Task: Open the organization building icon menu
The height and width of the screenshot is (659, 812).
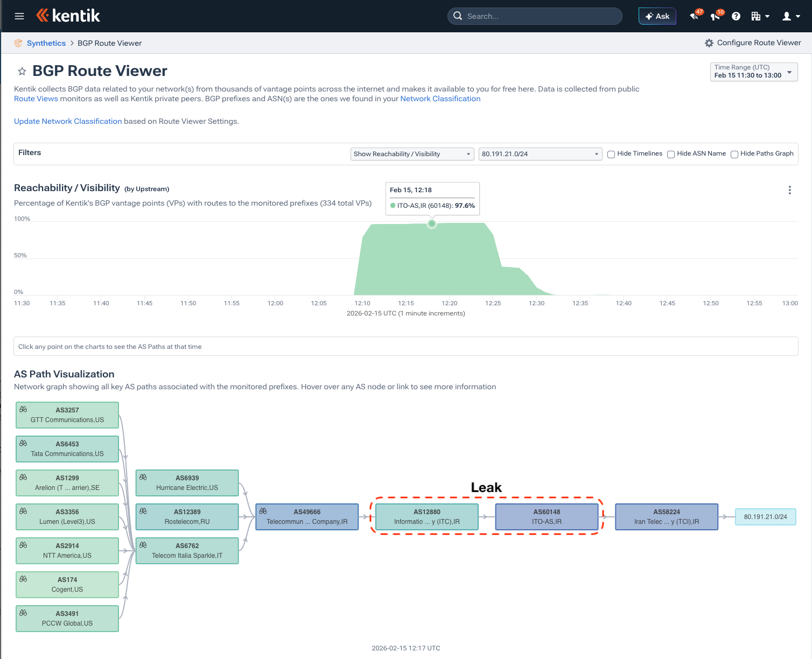Action: tap(756, 16)
